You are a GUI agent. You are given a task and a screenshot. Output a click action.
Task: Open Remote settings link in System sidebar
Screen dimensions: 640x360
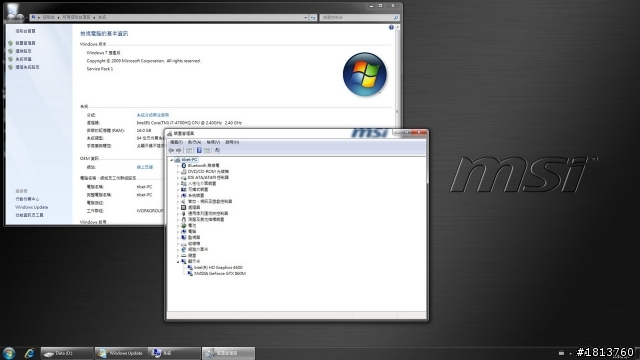click(x=23, y=51)
